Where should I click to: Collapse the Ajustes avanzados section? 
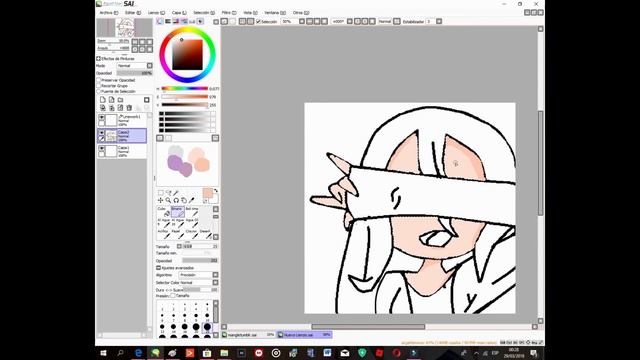158,268
